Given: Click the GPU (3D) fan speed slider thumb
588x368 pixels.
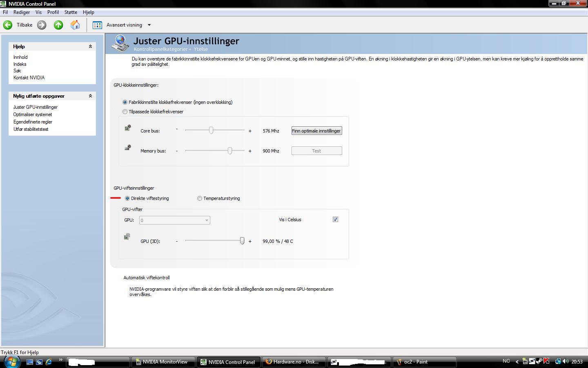Looking at the screenshot, I should point(242,241).
